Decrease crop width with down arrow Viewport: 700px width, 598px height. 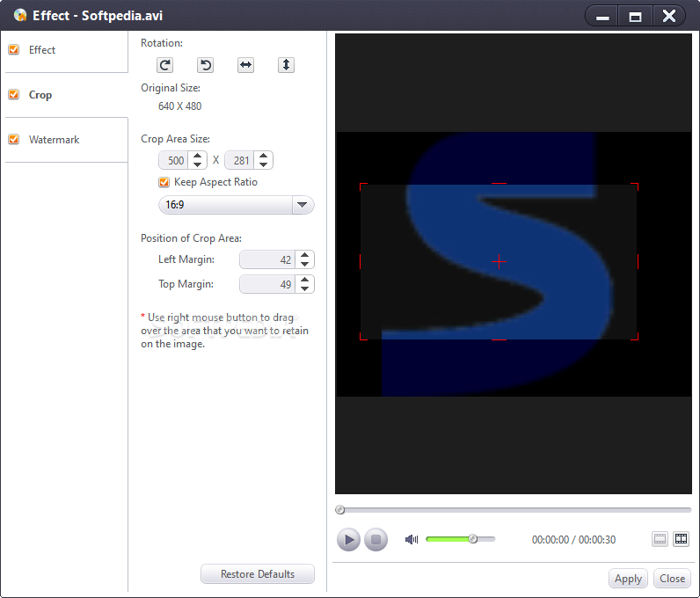(x=197, y=164)
